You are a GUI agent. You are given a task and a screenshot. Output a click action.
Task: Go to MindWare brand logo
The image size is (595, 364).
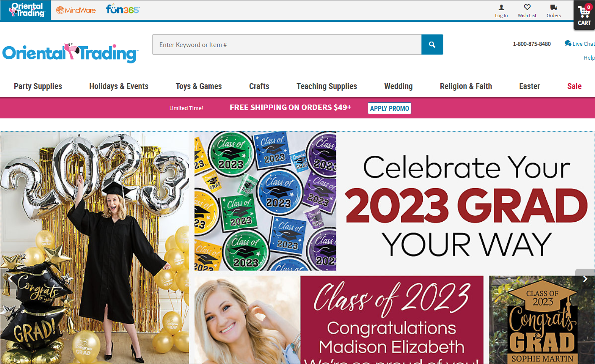pyautogui.click(x=76, y=10)
